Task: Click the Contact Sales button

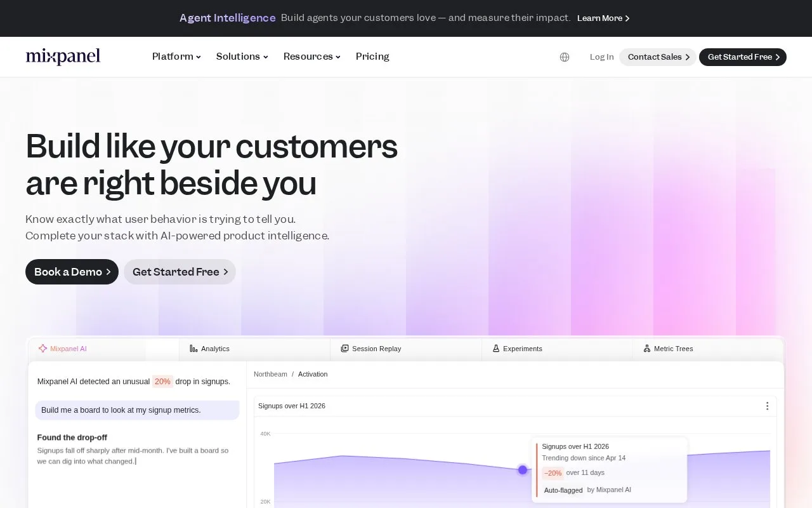Action: [658, 57]
